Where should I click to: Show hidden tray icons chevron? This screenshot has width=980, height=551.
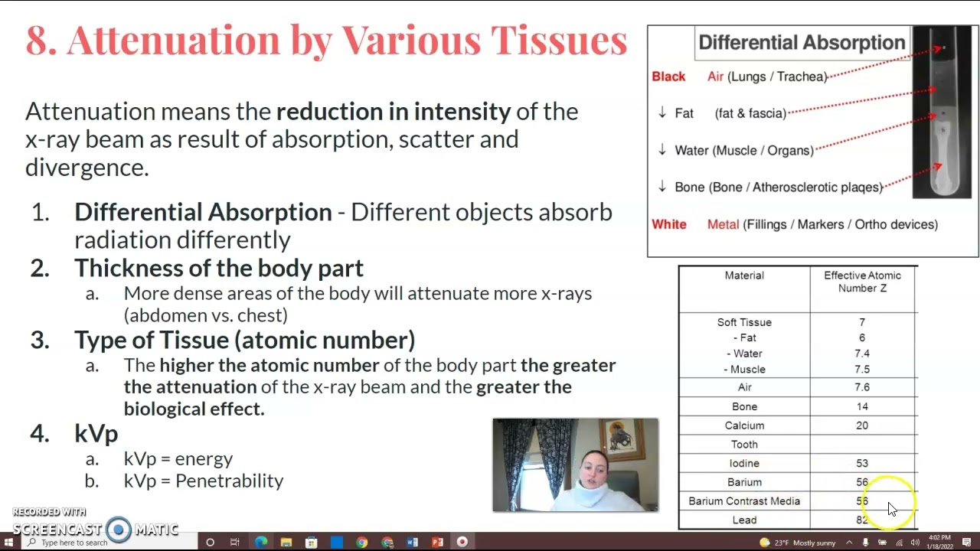[x=849, y=543]
